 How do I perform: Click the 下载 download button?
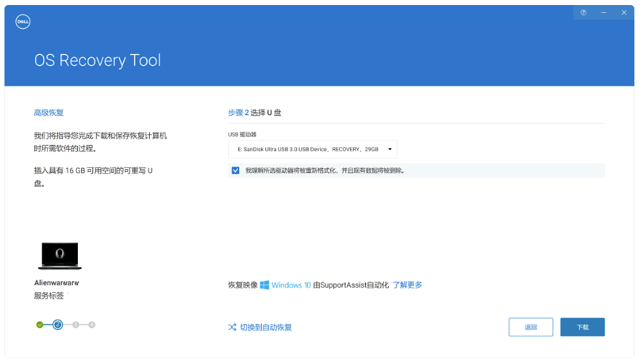pos(582,327)
